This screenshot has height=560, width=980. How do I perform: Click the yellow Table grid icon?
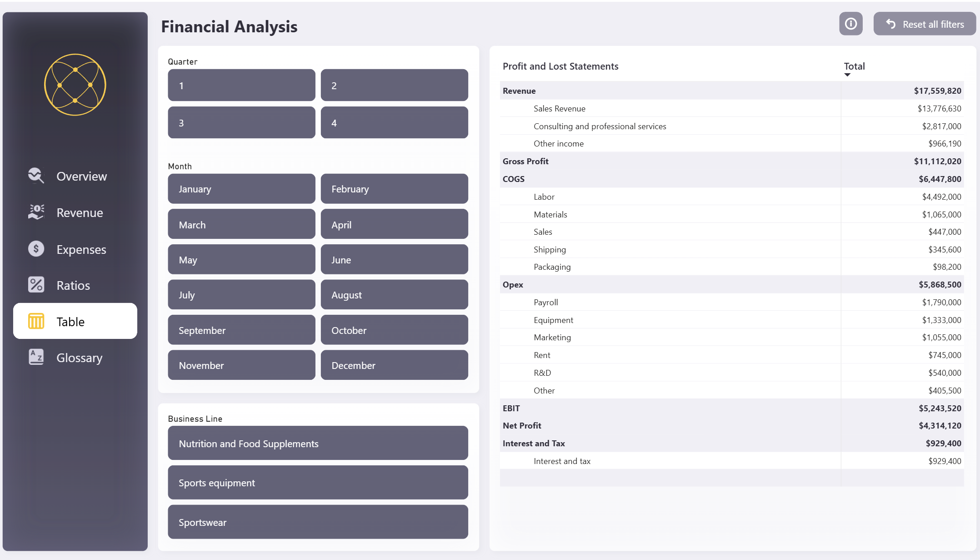click(x=36, y=321)
